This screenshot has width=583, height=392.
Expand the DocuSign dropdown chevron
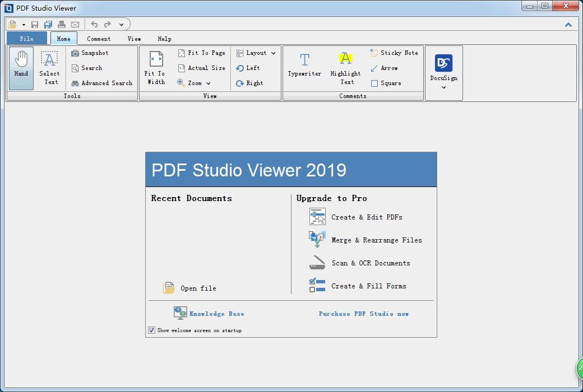coord(443,87)
